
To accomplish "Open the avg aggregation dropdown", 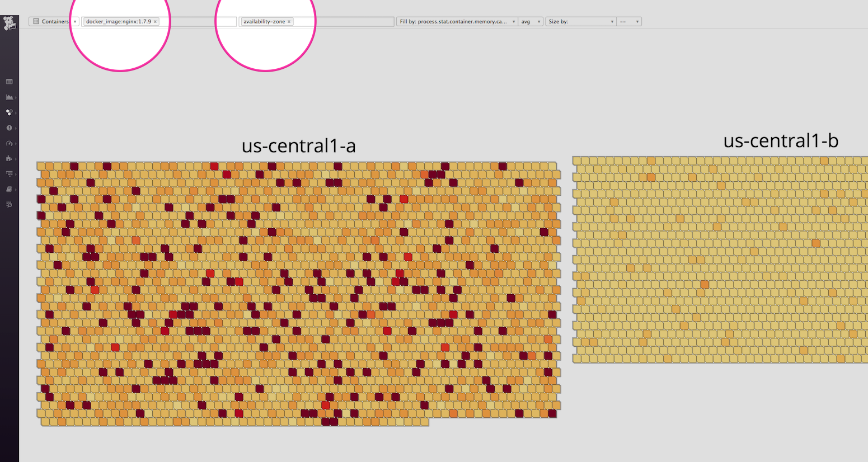I will coord(529,21).
